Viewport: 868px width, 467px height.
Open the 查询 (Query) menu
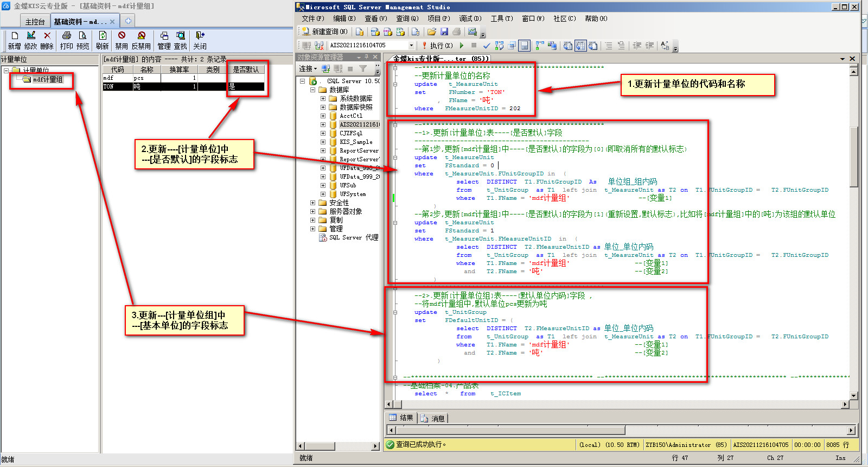407,18
